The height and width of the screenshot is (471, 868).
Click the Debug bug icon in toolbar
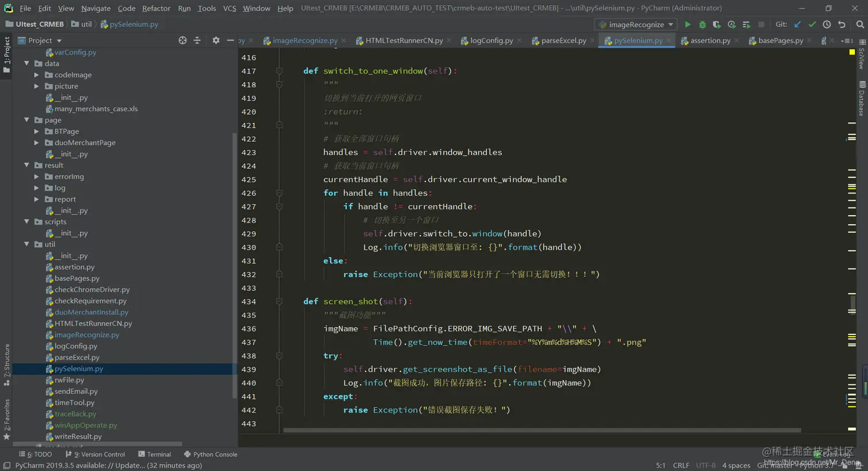tap(702, 25)
